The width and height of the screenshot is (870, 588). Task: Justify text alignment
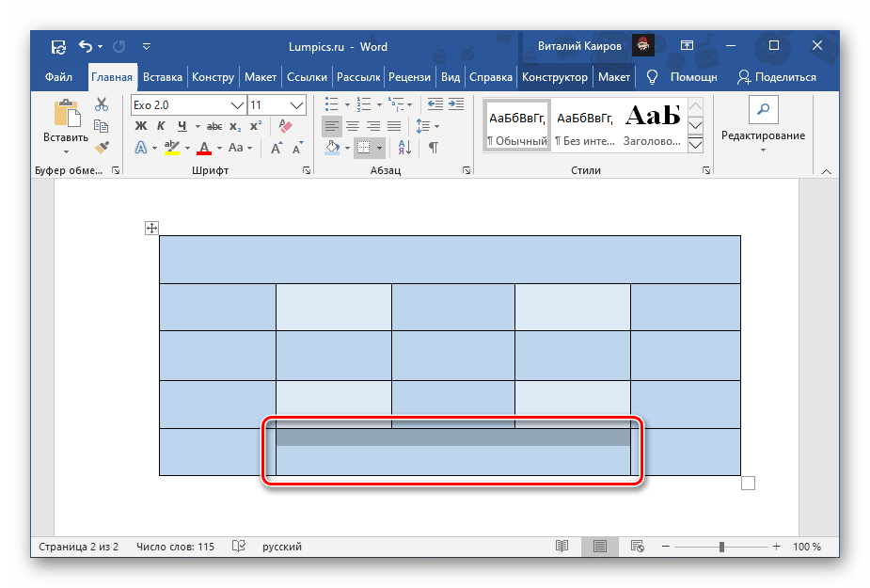394,126
